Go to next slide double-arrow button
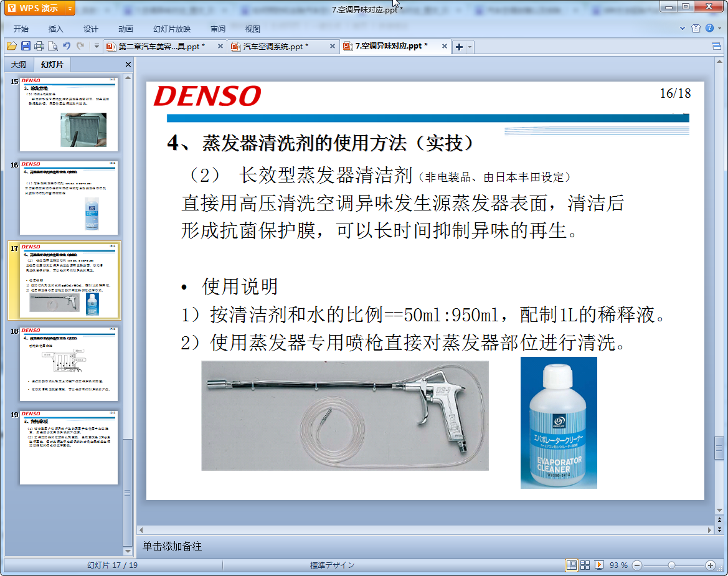 pyautogui.click(x=719, y=529)
